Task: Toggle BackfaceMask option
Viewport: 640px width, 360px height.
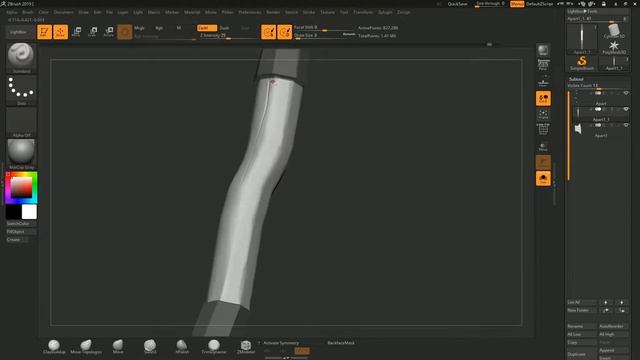Action: (x=341, y=343)
